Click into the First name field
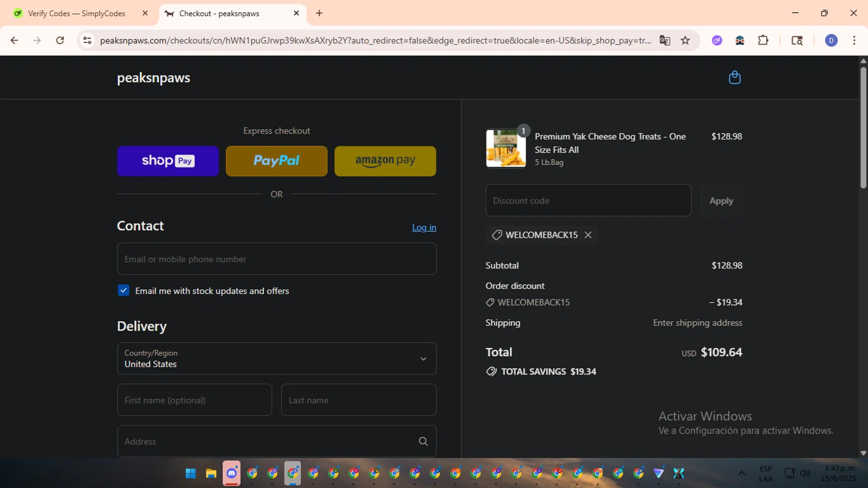The image size is (868, 488). tap(194, 400)
